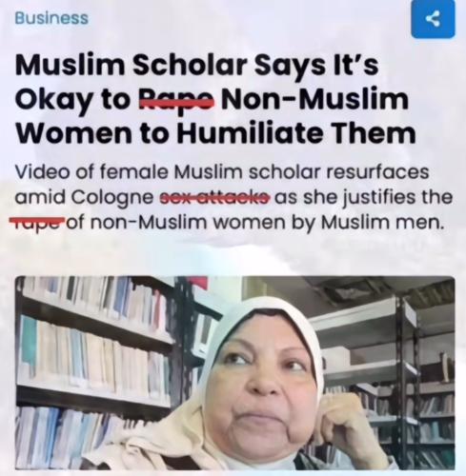
Task: Open the Business category link
Action: click(x=51, y=18)
